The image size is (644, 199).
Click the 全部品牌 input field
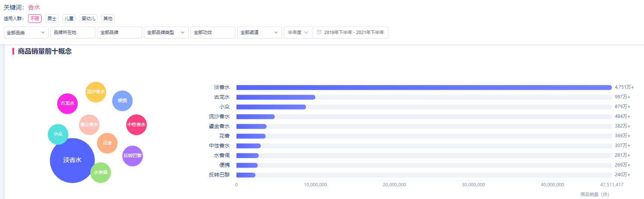point(119,33)
